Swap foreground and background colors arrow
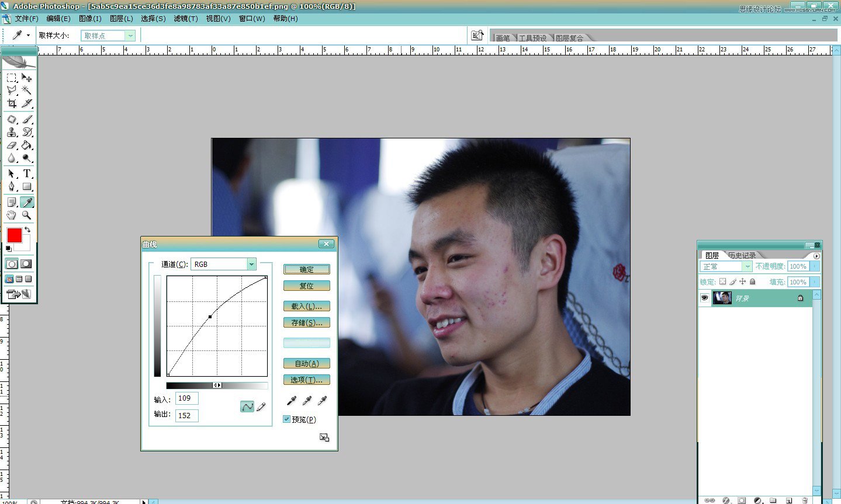 coord(27,230)
